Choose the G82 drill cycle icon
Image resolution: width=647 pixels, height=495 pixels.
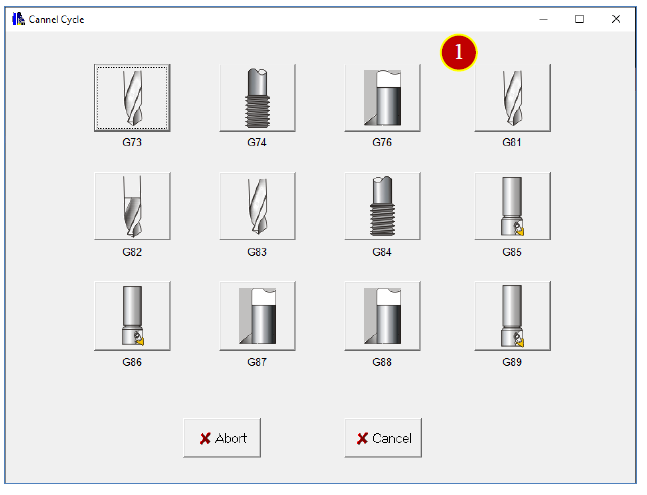[x=132, y=206]
